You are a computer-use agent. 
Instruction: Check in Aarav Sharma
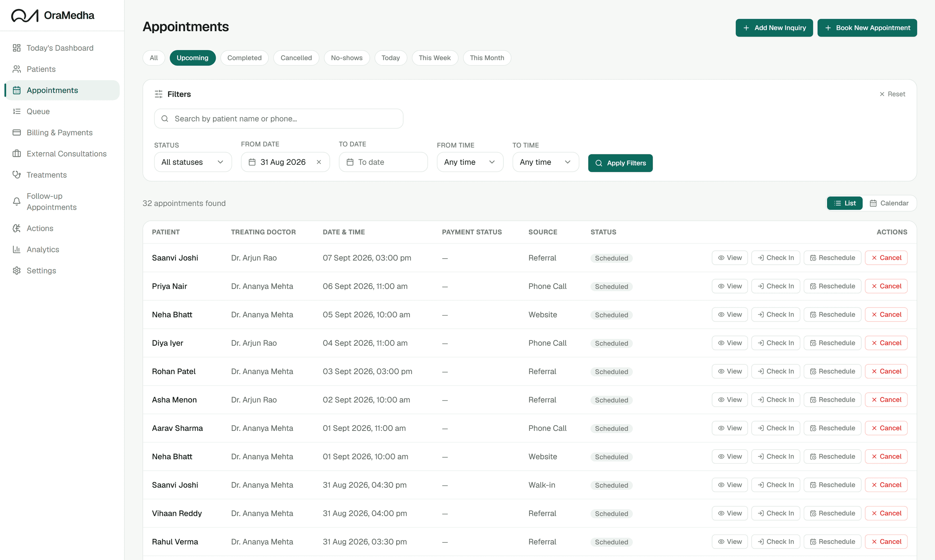point(776,428)
